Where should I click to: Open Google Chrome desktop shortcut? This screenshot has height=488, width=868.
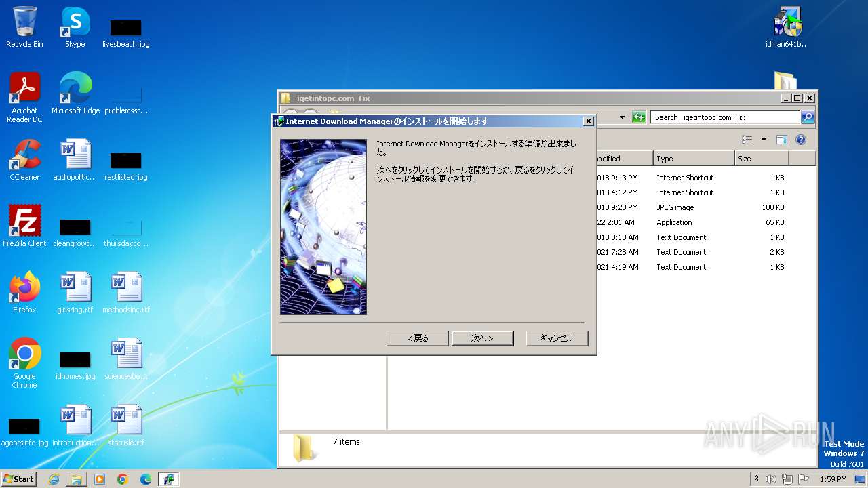coord(24,363)
